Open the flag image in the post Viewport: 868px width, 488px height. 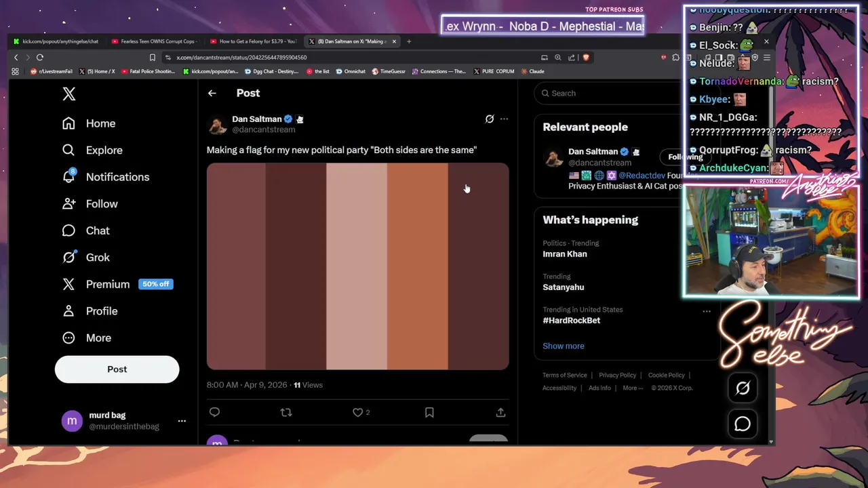[357, 266]
